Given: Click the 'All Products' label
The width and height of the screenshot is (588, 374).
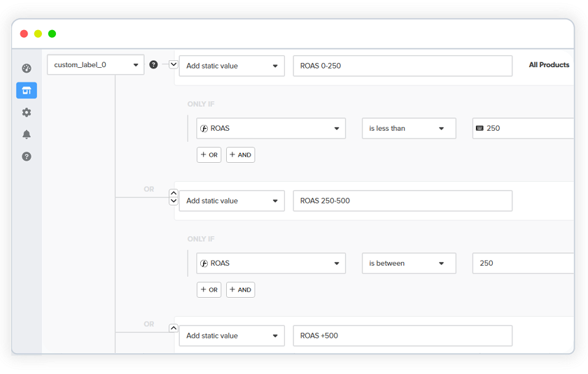Looking at the screenshot, I should pos(549,65).
